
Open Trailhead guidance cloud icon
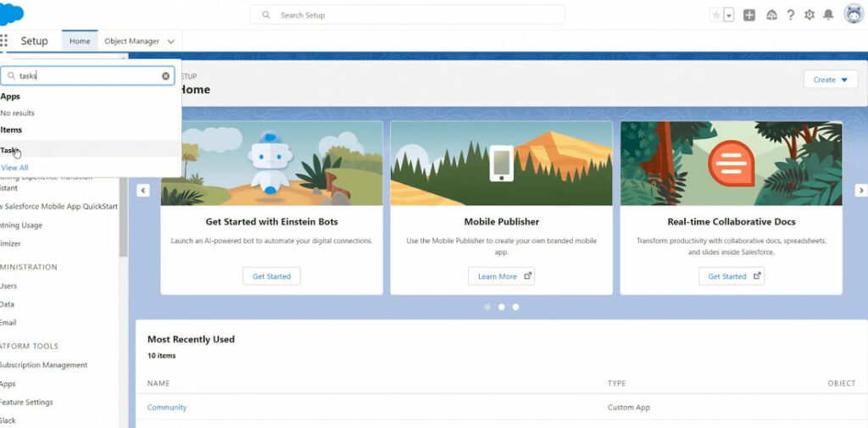tap(771, 15)
